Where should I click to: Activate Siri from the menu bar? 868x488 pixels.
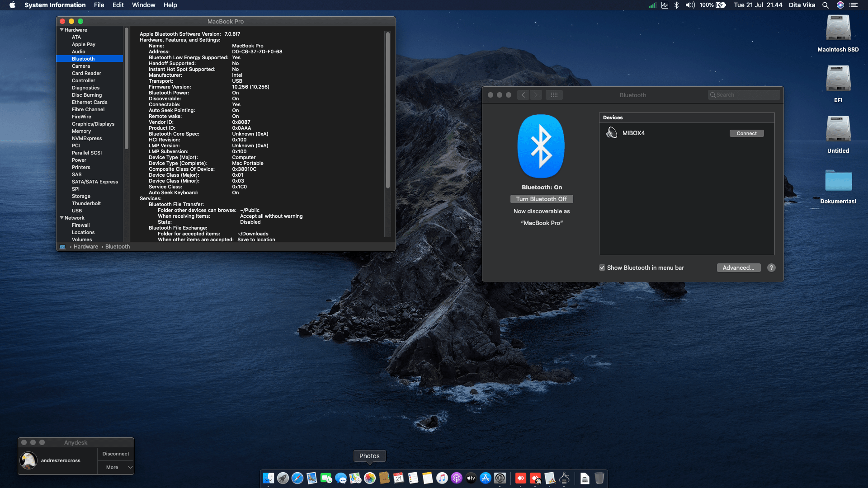pos(840,5)
